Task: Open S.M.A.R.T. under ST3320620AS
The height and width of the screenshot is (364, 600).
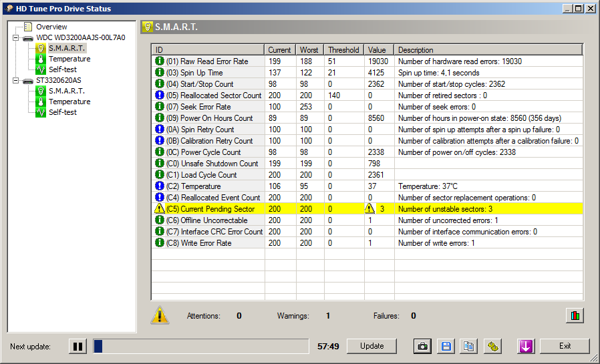Action: (67, 91)
